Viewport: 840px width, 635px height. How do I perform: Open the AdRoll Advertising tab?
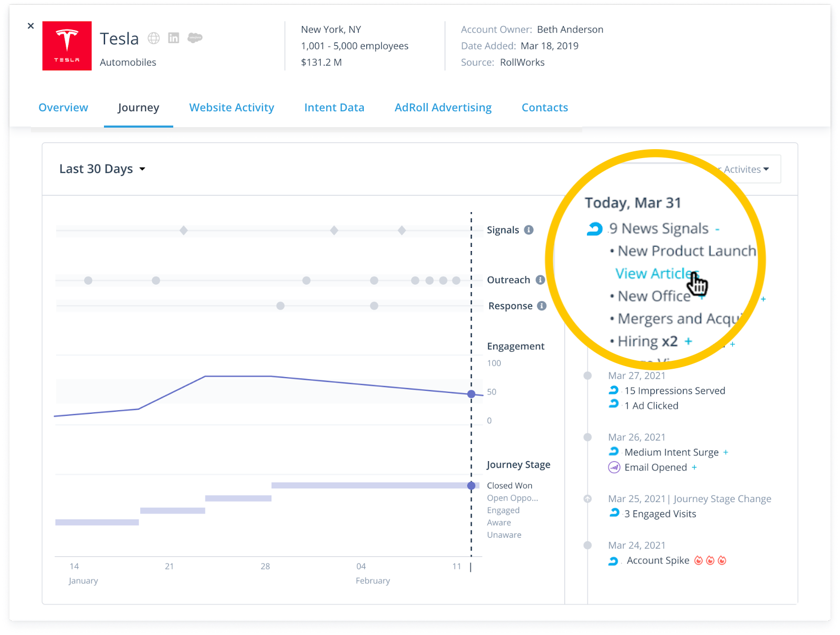[443, 108]
